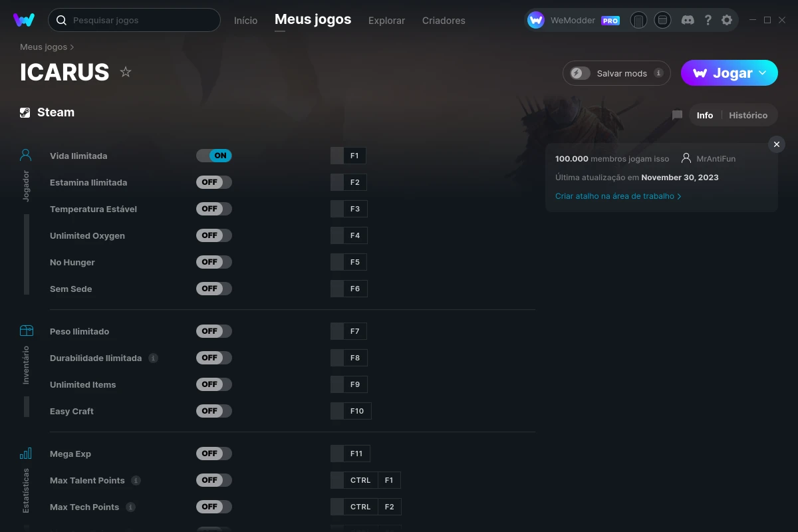Enable Sem Sede toggle
Screen dimensions: 798x532
pyautogui.click(x=214, y=289)
